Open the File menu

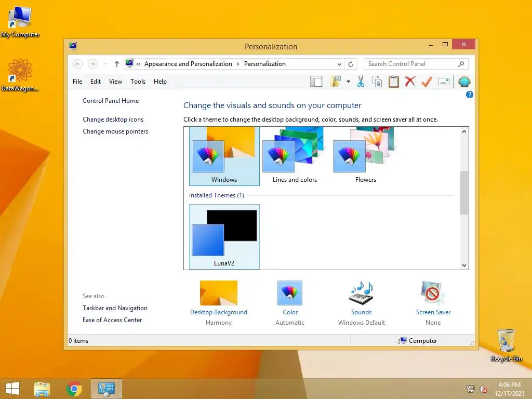(x=77, y=82)
